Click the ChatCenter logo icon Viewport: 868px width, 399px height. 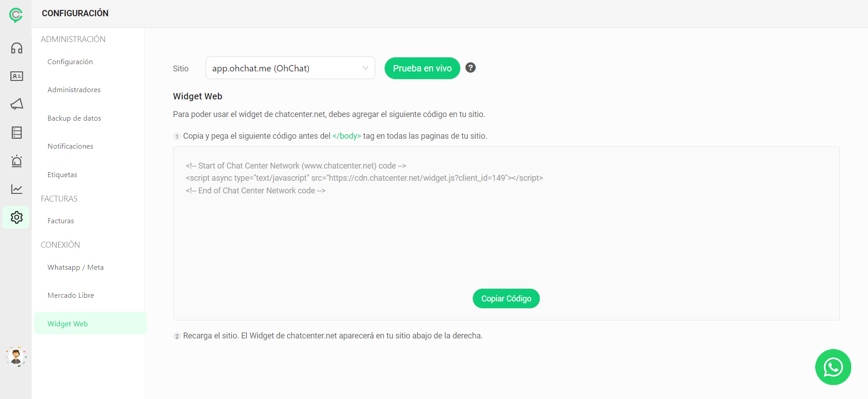[x=16, y=15]
